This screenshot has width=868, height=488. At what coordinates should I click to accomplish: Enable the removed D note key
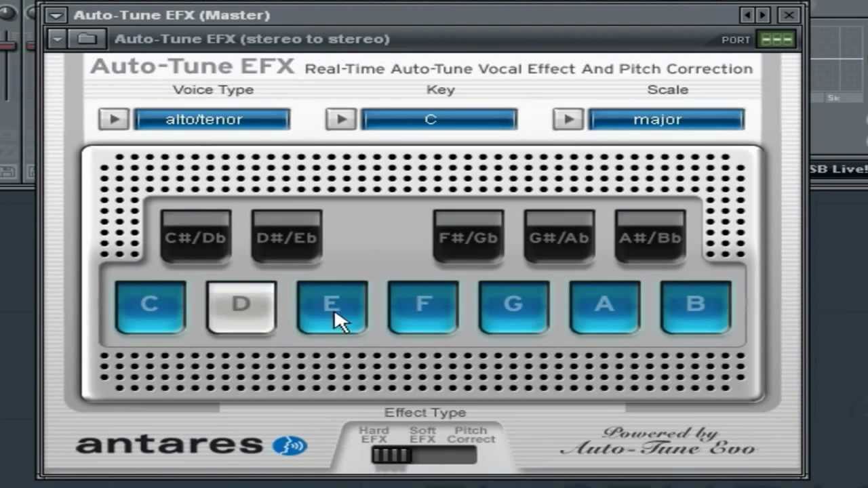[x=241, y=307]
